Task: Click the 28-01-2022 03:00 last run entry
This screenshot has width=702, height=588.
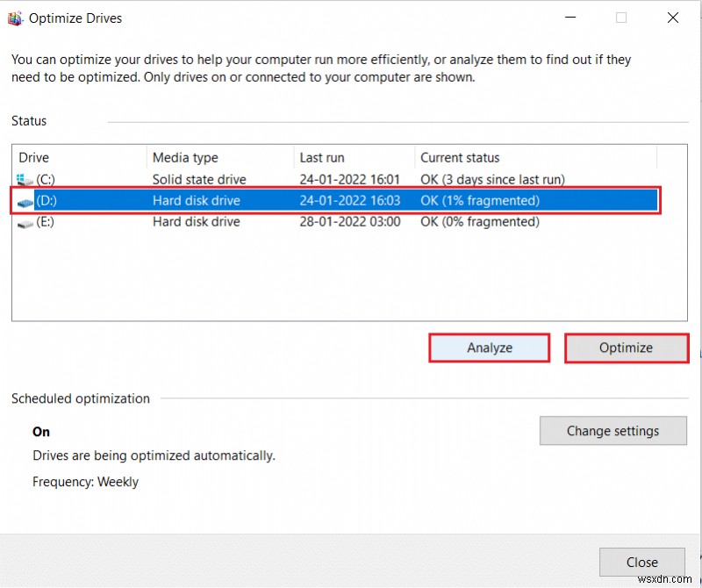Action: click(x=349, y=222)
